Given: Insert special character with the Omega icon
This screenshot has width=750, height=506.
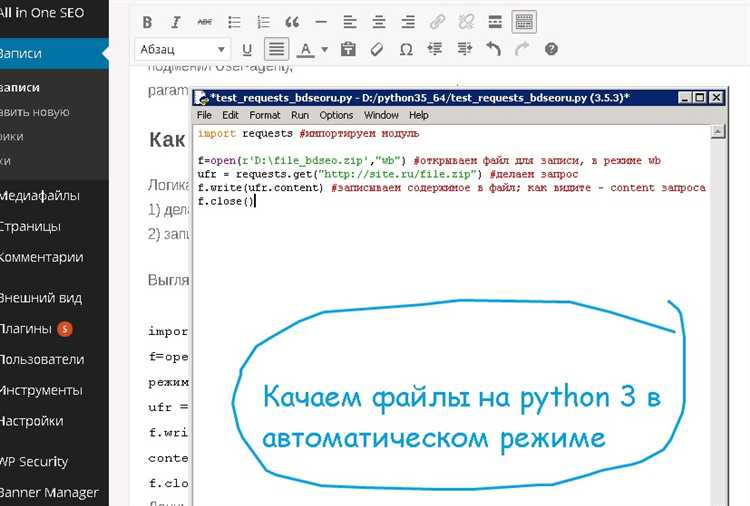Looking at the screenshot, I should pos(406,49).
